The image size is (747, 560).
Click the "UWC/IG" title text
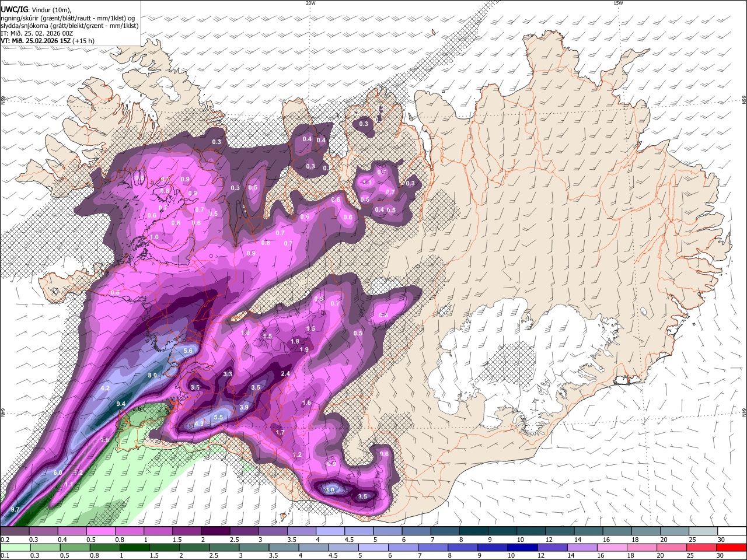(13, 9)
